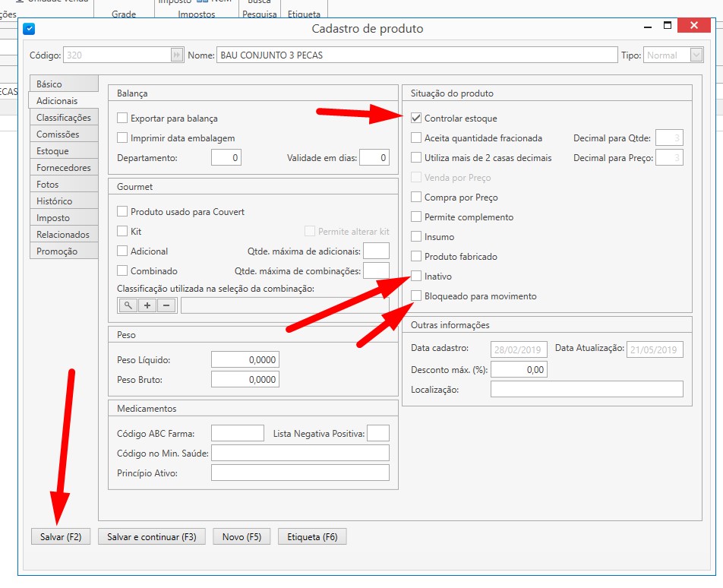Enable Produto fabricado checkbox
Screen dimensions: 723x588
tap(416, 257)
